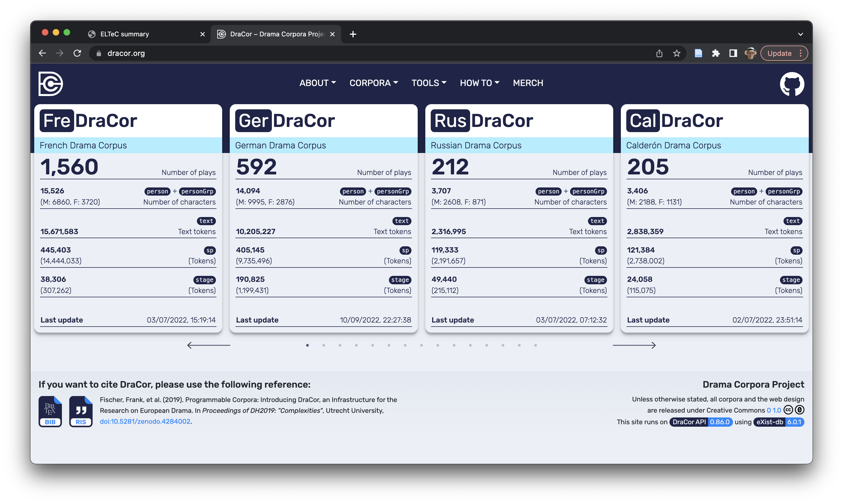Click the carousel left arrow
843x504 pixels.
(209, 345)
